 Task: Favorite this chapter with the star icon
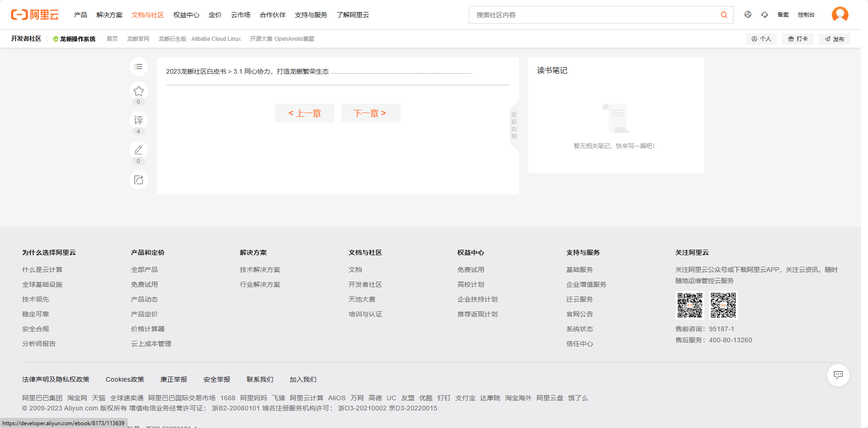tap(139, 91)
